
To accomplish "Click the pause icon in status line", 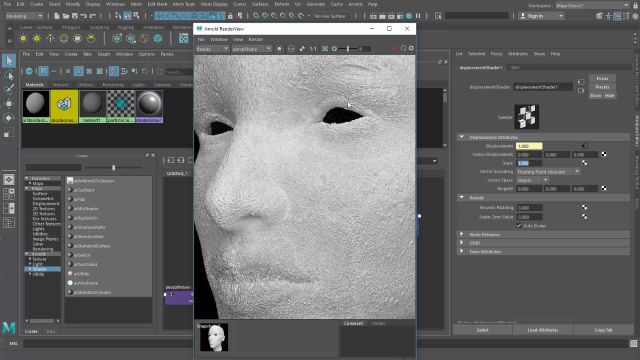I will [x=418, y=16].
